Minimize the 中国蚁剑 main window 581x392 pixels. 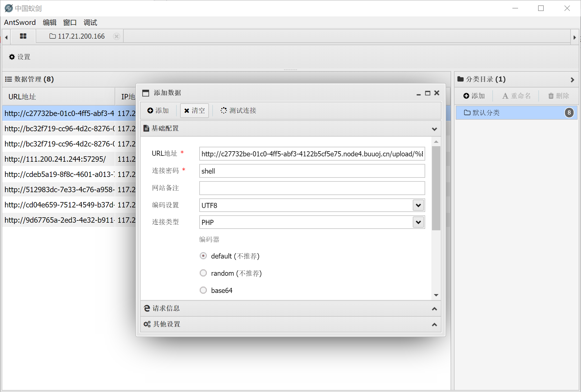tap(515, 8)
